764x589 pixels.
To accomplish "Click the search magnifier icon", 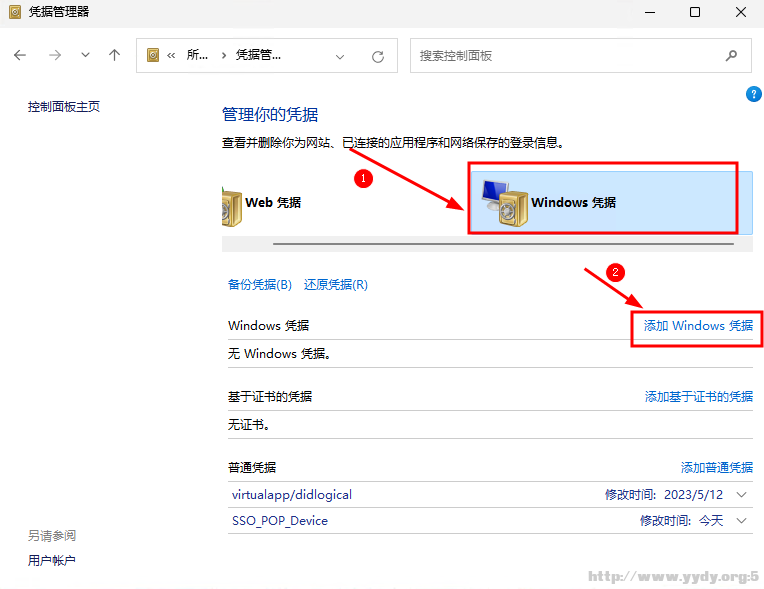I will coord(731,56).
